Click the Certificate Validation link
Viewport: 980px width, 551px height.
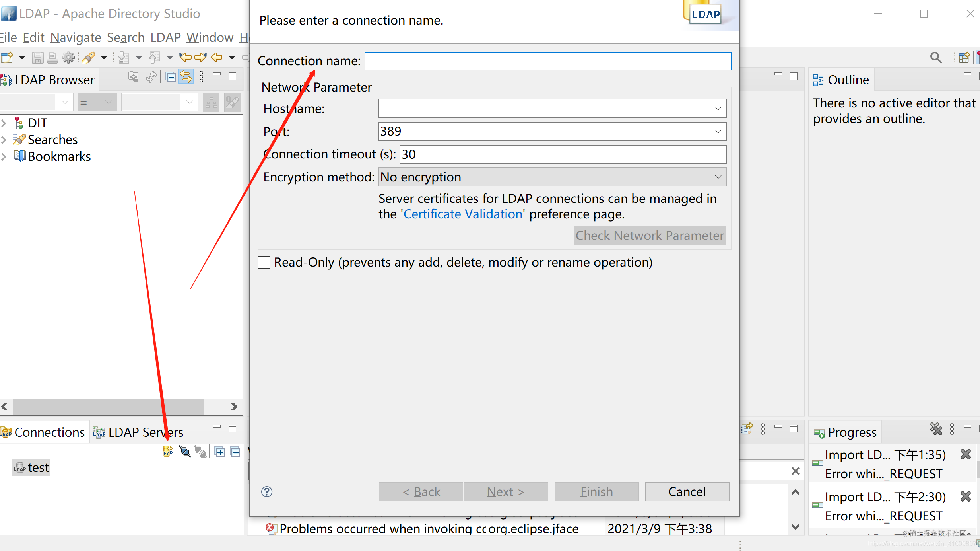click(x=463, y=214)
